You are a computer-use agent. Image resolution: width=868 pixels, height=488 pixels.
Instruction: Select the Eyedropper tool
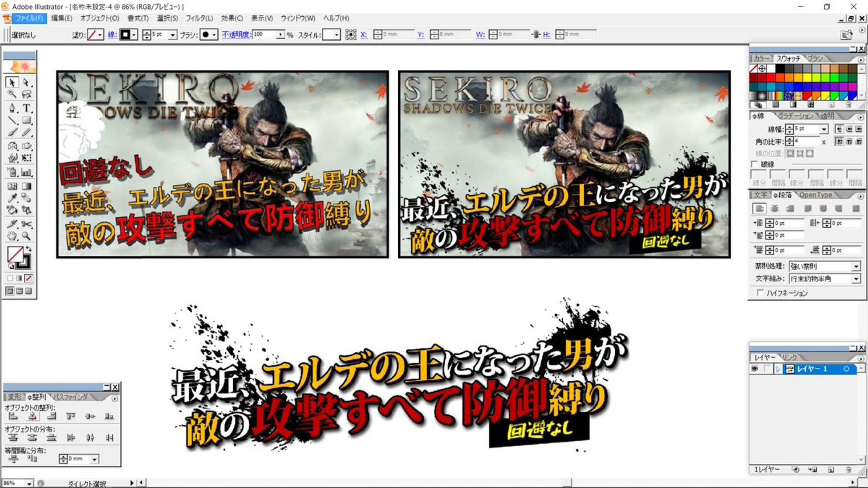click(12, 198)
